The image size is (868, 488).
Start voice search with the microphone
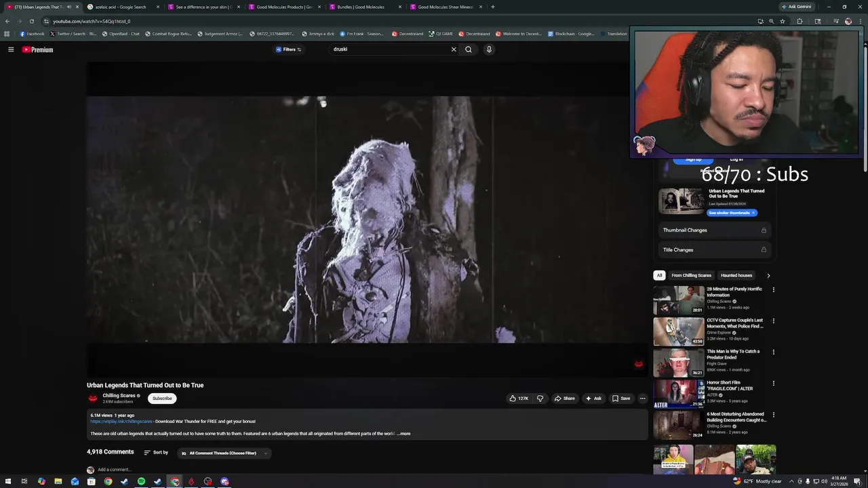click(x=488, y=49)
